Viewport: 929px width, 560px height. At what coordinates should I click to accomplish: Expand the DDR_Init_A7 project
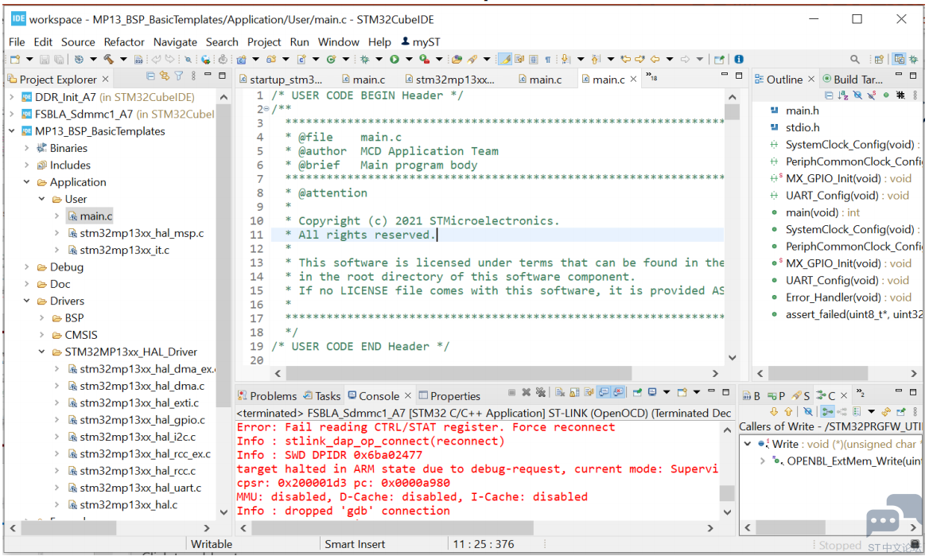tap(12, 96)
